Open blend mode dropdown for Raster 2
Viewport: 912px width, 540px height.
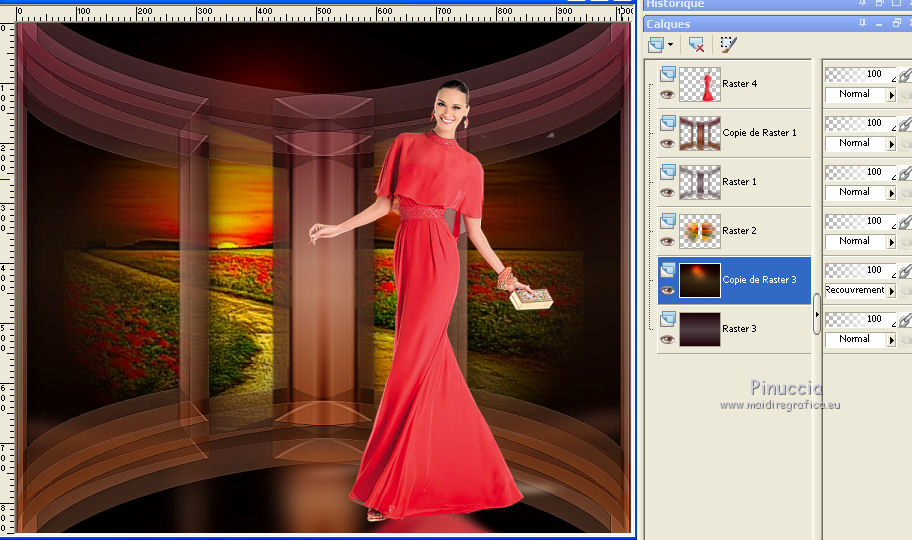[891, 241]
